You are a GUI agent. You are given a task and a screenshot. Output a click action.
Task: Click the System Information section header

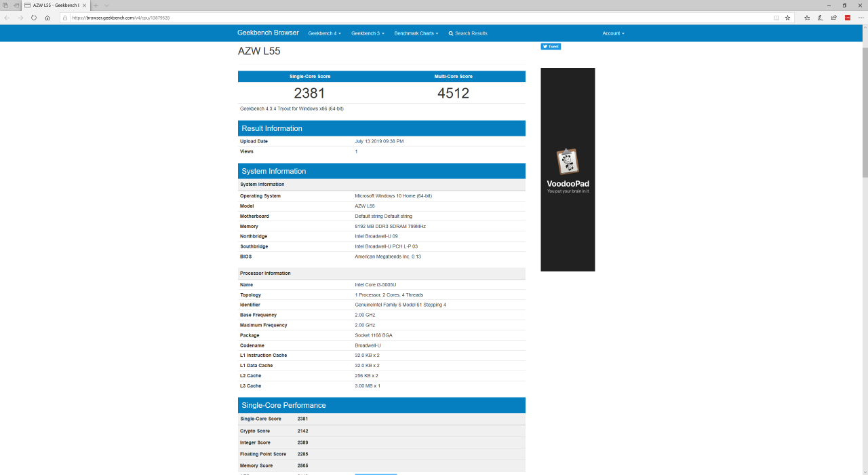(382, 171)
